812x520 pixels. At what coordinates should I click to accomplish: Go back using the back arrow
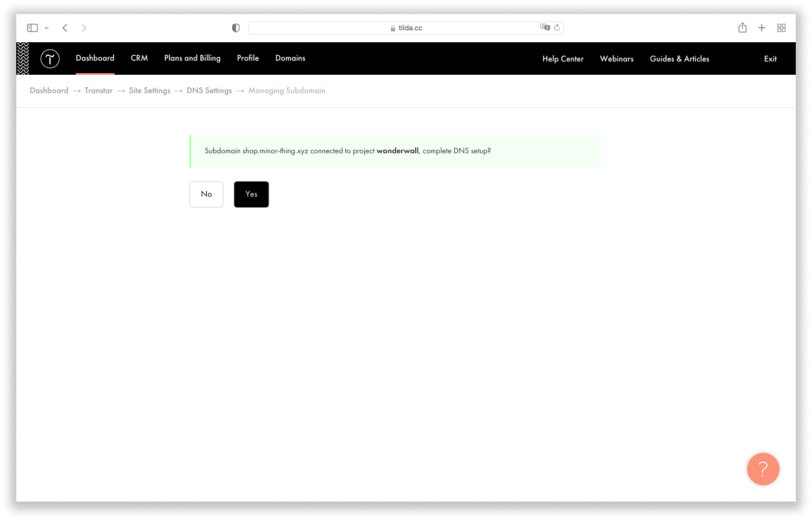click(x=64, y=28)
